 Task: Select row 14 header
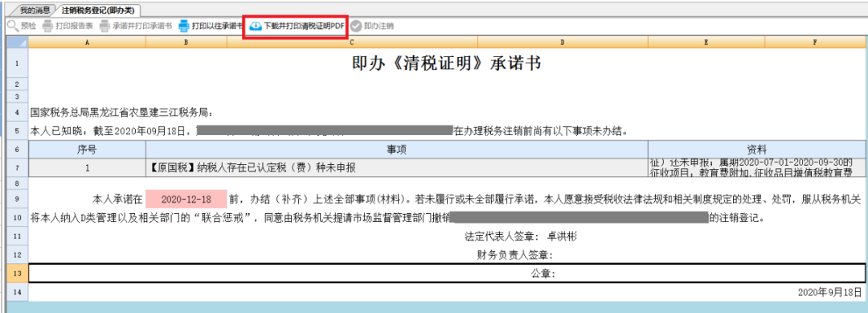tap(17, 291)
